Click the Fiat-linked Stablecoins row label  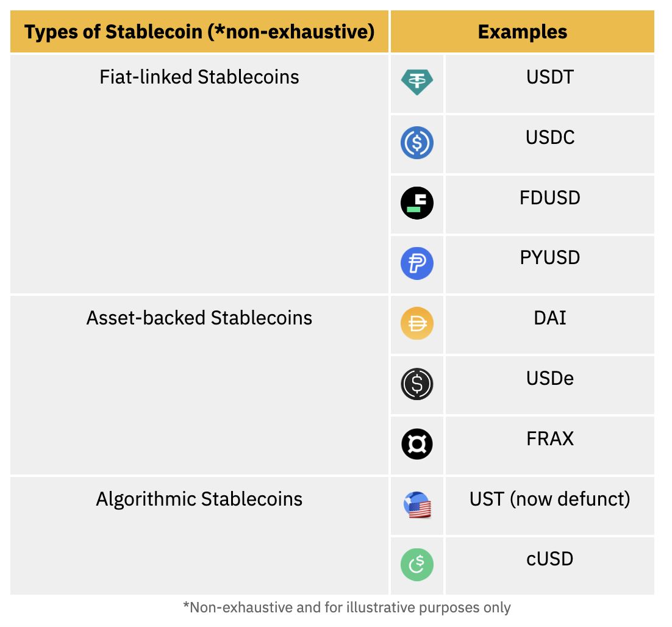(199, 77)
